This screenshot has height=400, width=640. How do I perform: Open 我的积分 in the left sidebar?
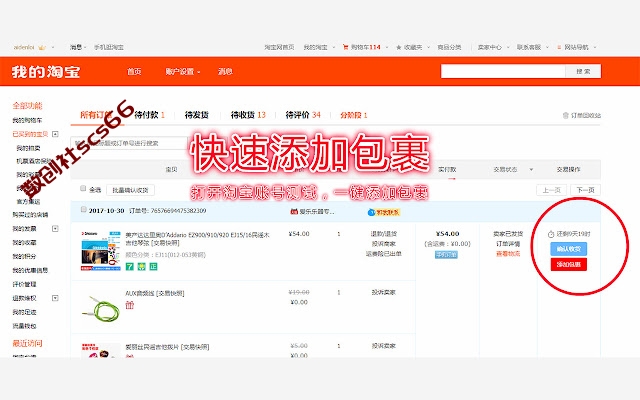(x=24, y=256)
